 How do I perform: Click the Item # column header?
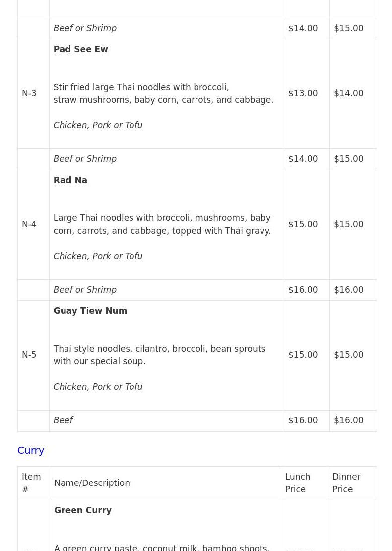coord(31,483)
